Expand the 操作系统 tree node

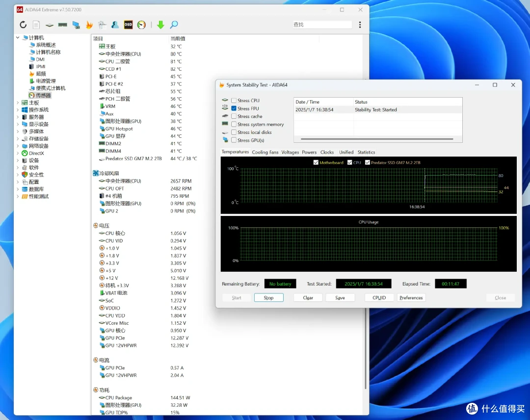point(18,110)
